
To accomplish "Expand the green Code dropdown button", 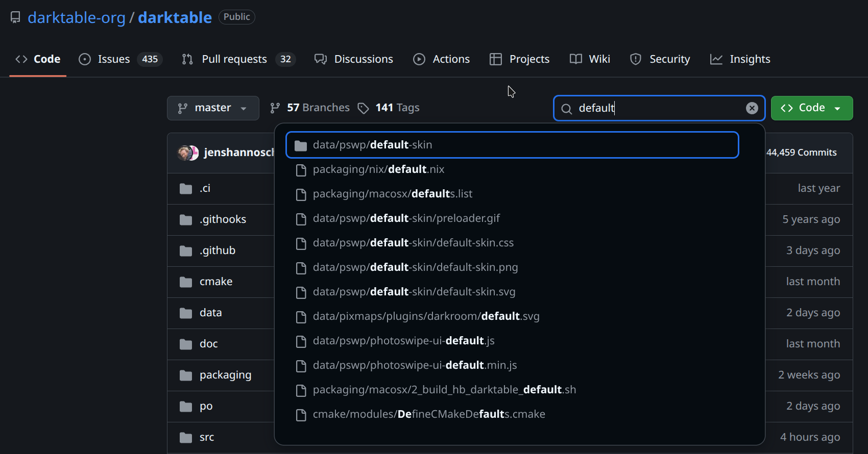I will [x=811, y=108].
